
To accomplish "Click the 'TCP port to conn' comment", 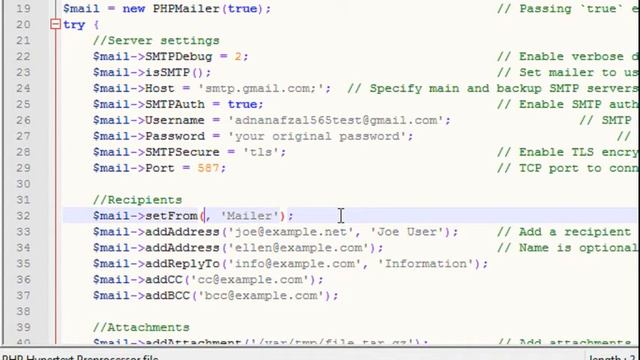I will [567, 168].
